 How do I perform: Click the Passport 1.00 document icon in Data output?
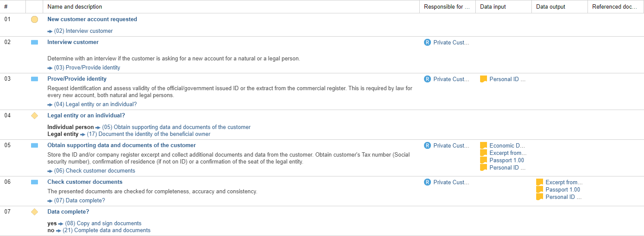540,189
